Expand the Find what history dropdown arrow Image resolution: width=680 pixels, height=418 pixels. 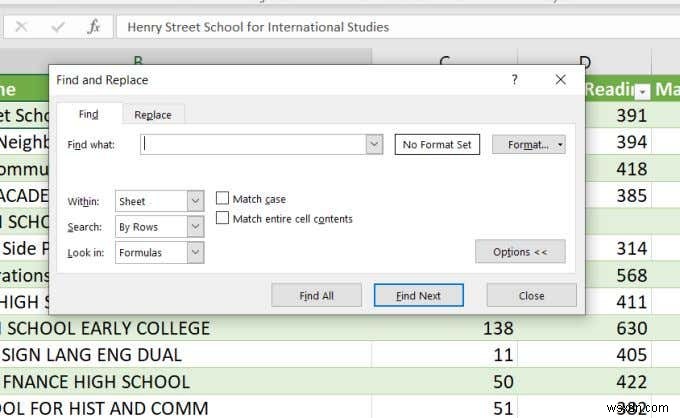tap(374, 144)
